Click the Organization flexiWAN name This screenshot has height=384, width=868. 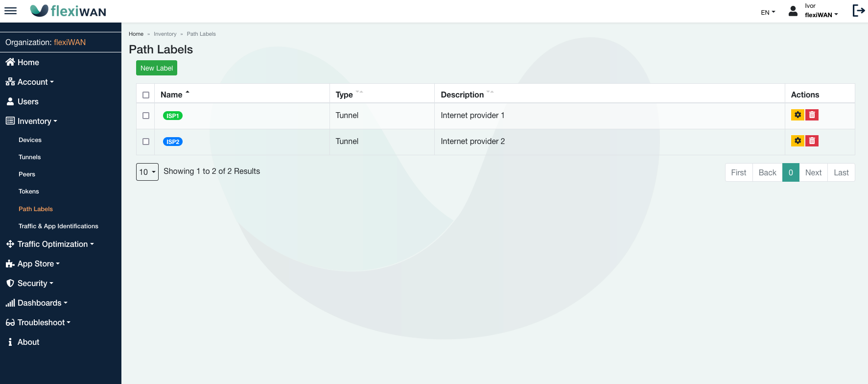click(70, 42)
